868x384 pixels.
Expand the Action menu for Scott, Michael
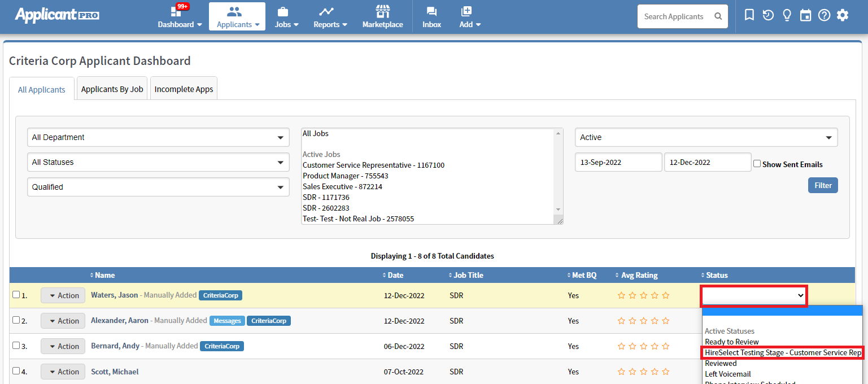[x=63, y=372]
